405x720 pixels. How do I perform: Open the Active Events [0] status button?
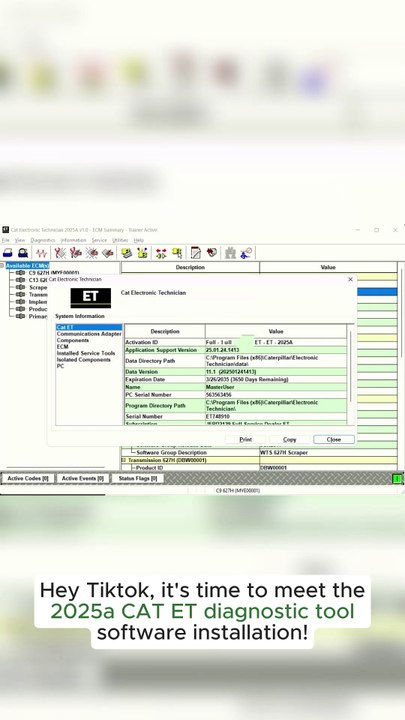coord(83,478)
